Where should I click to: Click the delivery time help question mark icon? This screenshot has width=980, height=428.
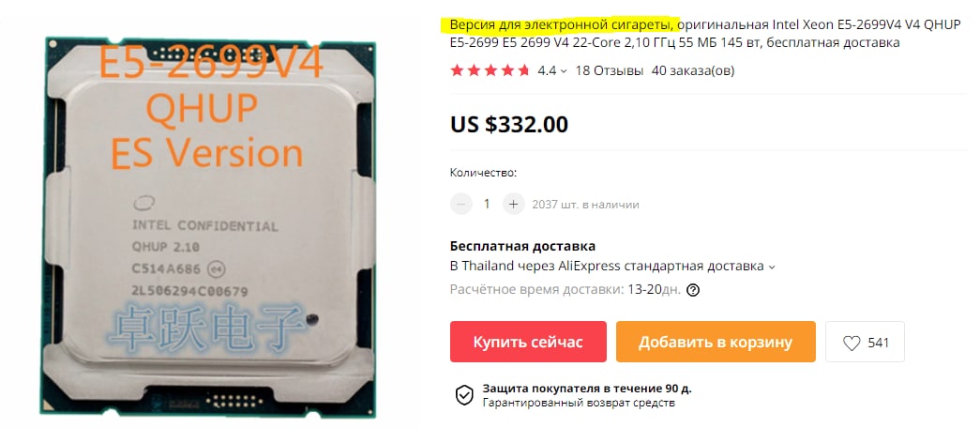[x=692, y=290]
